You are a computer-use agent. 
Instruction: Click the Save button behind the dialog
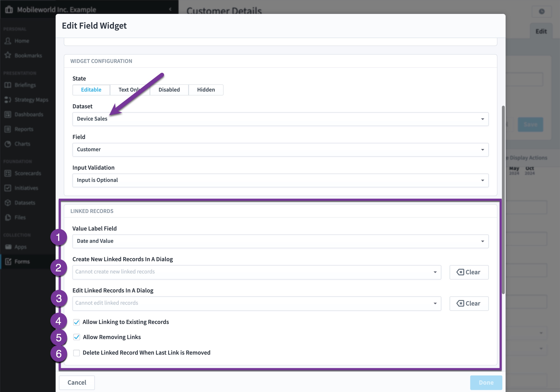tap(531, 124)
